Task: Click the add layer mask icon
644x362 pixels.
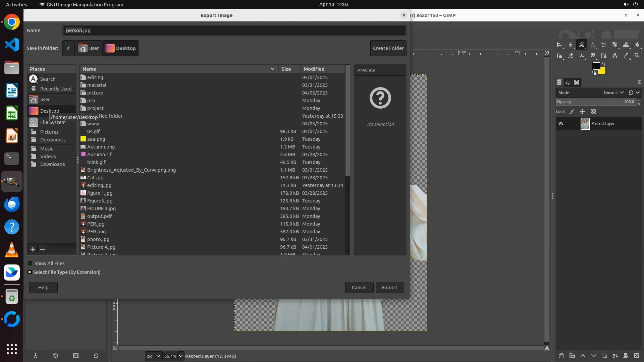Action: tap(626, 356)
